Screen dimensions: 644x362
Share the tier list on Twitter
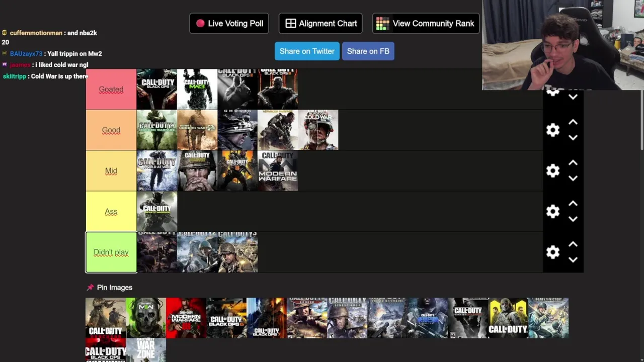(307, 51)
